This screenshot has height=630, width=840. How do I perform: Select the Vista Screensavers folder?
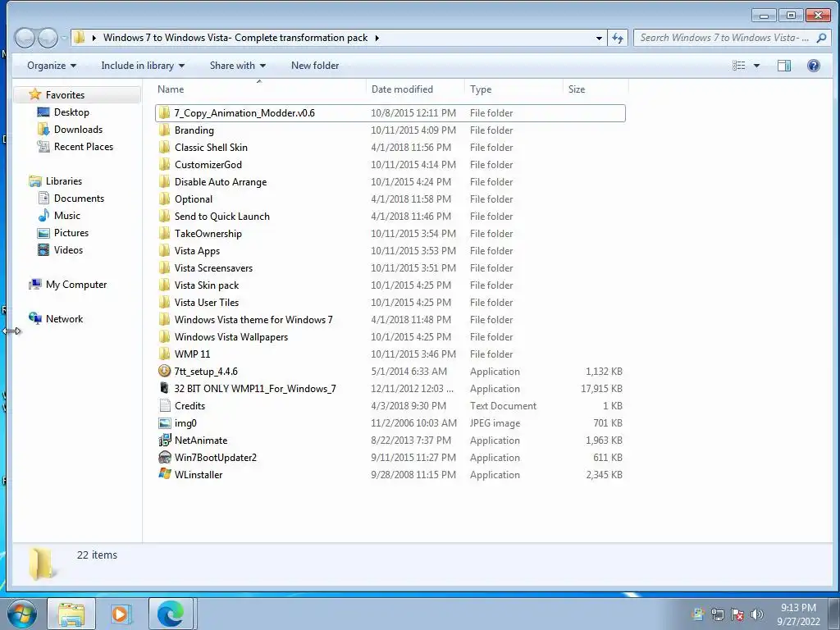click(x=390, y=268)
